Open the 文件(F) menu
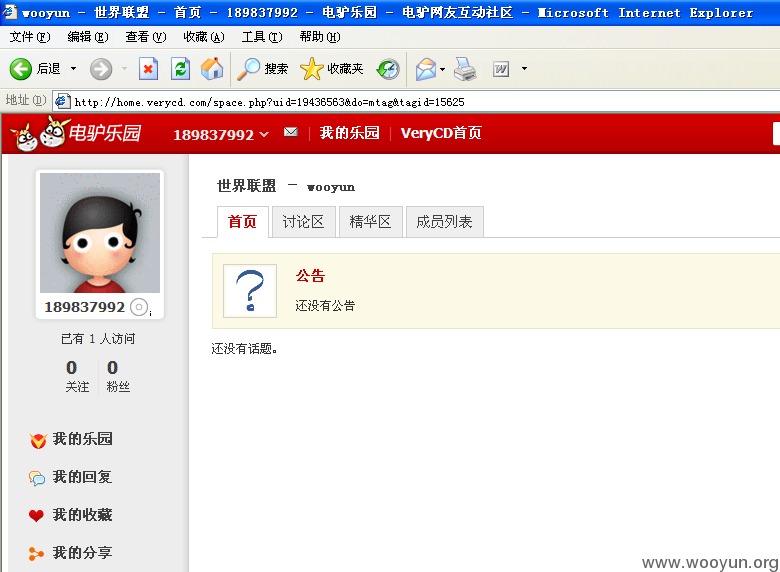The image size is (780, 572). tap(30, 37)
